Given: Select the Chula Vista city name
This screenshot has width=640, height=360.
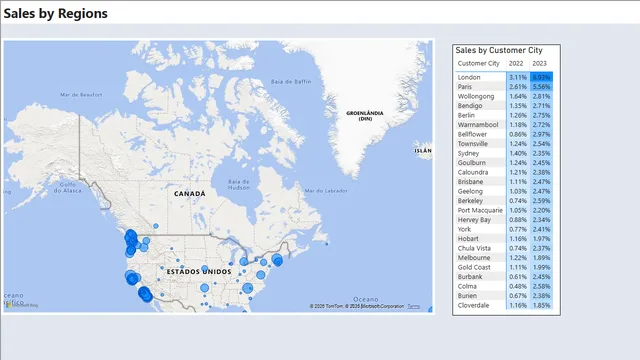Looking at the screenshot, I should point(474,248).
